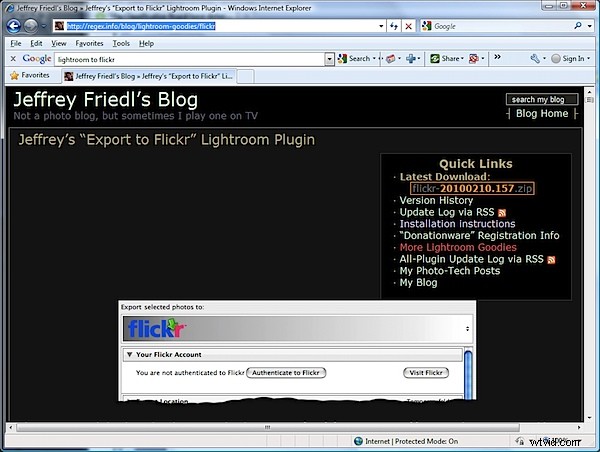600x452 pixels.
Task: Open Donationware Registration Info link
Action: click(x=479, y=236)
